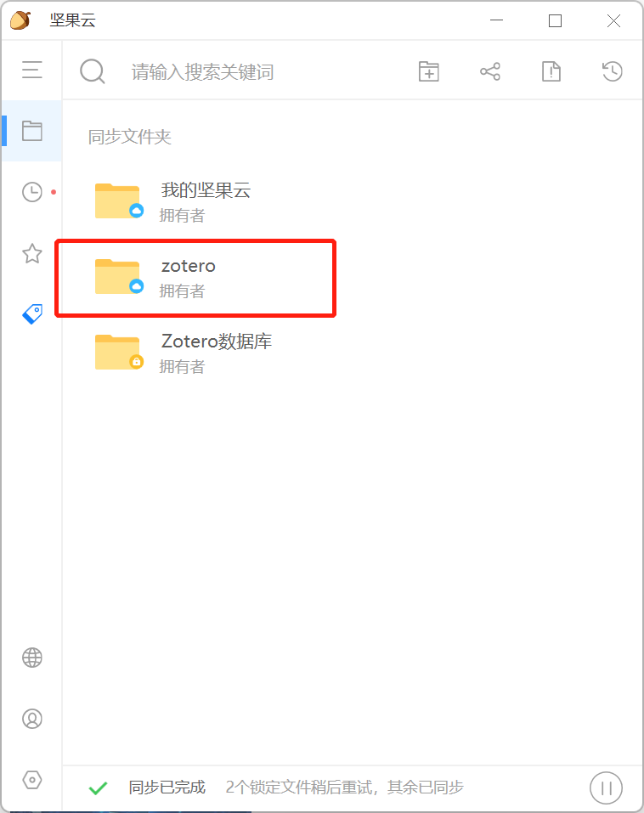Screen dimensions: 644x813
Task: Open the hamburger menu icon
Action: 31,70
